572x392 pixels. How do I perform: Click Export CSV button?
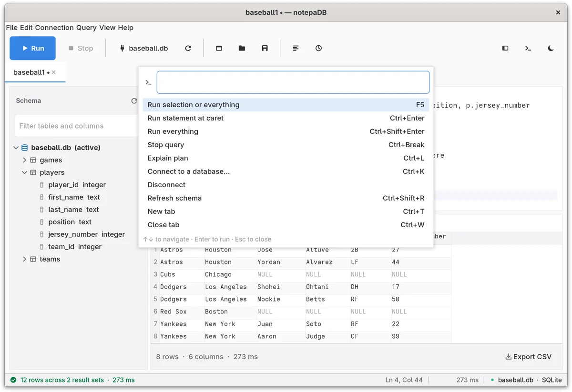(529, 357)
